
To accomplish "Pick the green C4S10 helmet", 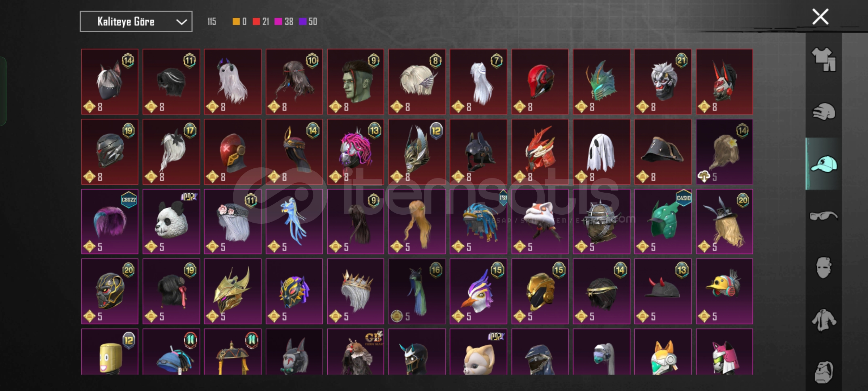I will click(663, 222).
